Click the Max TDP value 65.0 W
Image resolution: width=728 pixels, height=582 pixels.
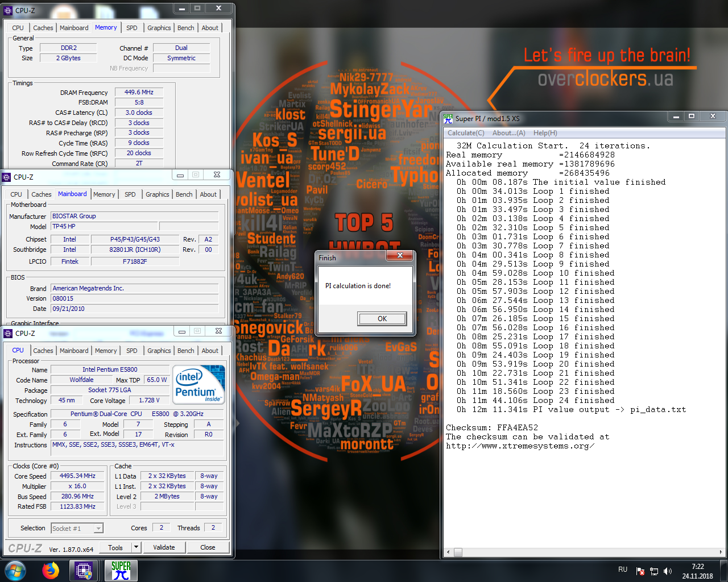coord(157,380)
